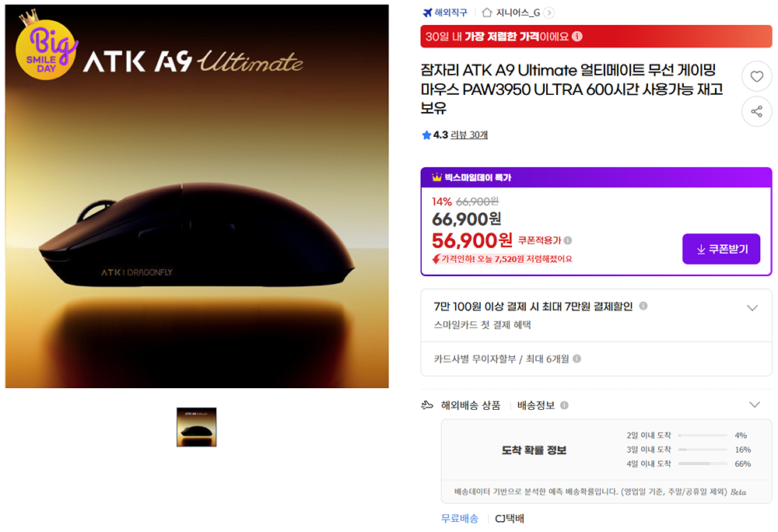The height and width of the screenshot is (532, 778).
Task: Click info icon on lowest price banner
Action: pyautogui.click(x=577, y=37)
